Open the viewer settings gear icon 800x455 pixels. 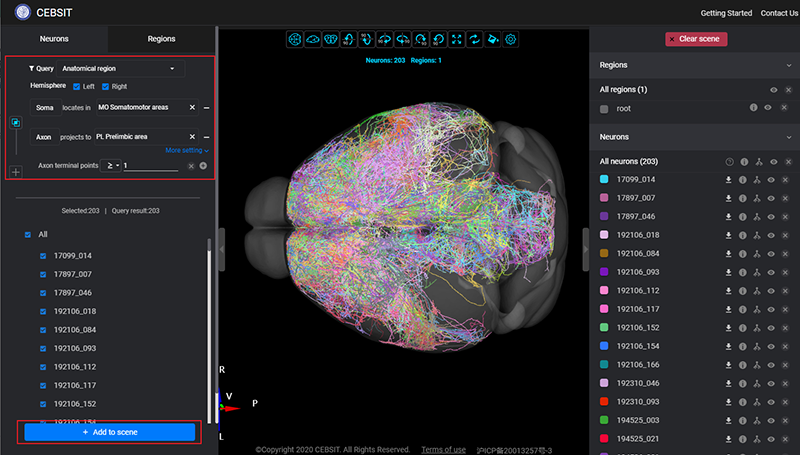coord(511,39)
